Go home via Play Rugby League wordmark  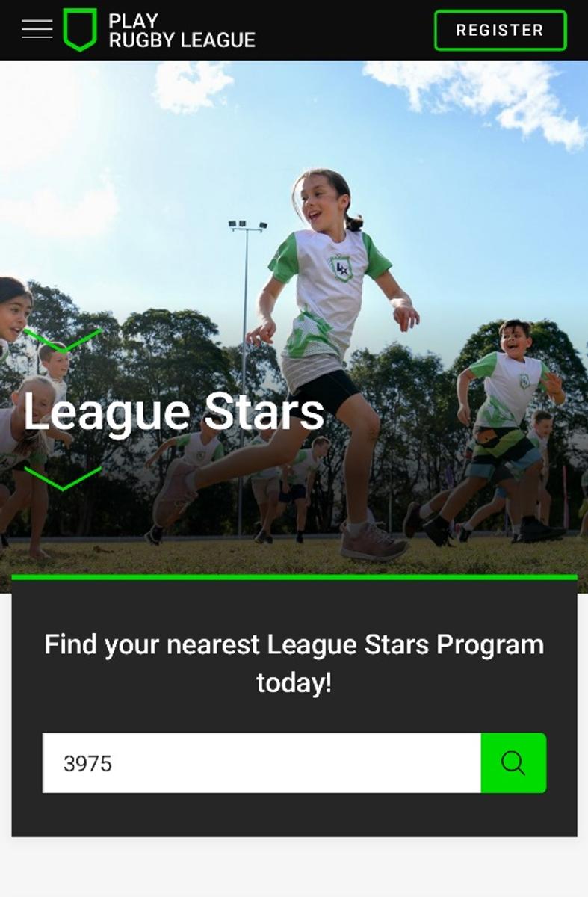(x=182, y=30)
